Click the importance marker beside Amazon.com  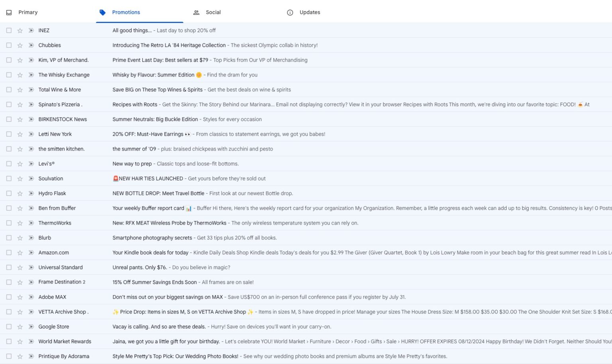(31, 252)
